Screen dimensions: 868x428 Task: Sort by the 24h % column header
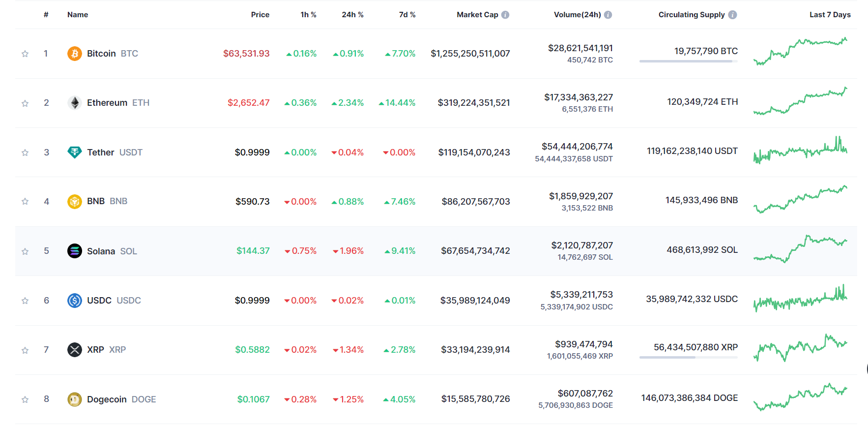pos(352,15)
